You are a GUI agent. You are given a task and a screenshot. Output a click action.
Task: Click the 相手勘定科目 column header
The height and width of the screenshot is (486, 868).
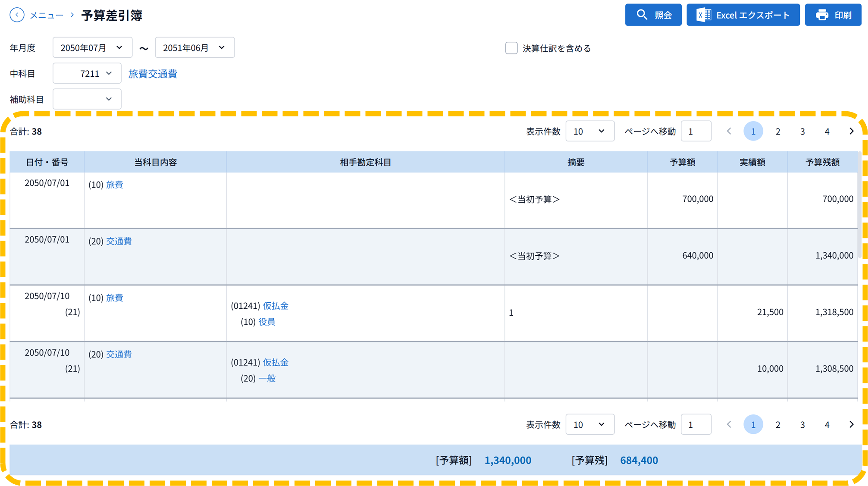tap(366, 162)
